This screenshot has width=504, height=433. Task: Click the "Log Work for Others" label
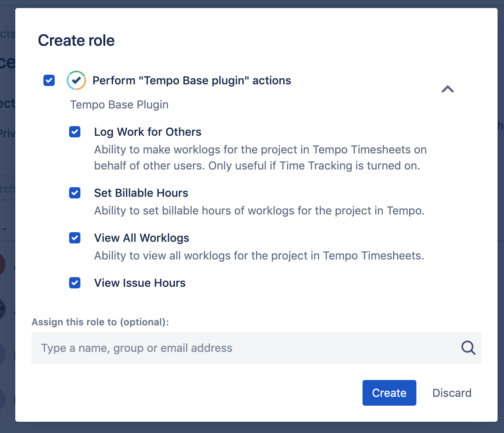[148, 132]
